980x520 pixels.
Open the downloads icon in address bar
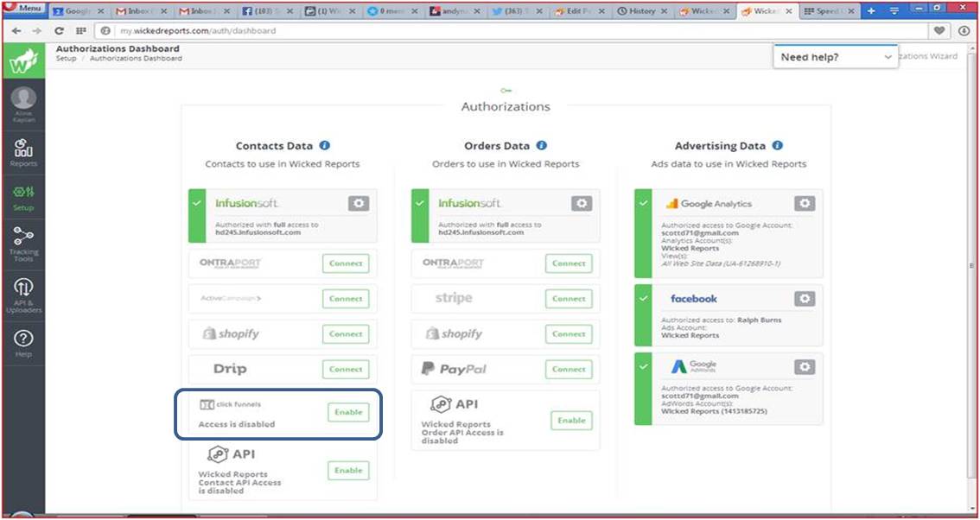coord(964,30)
